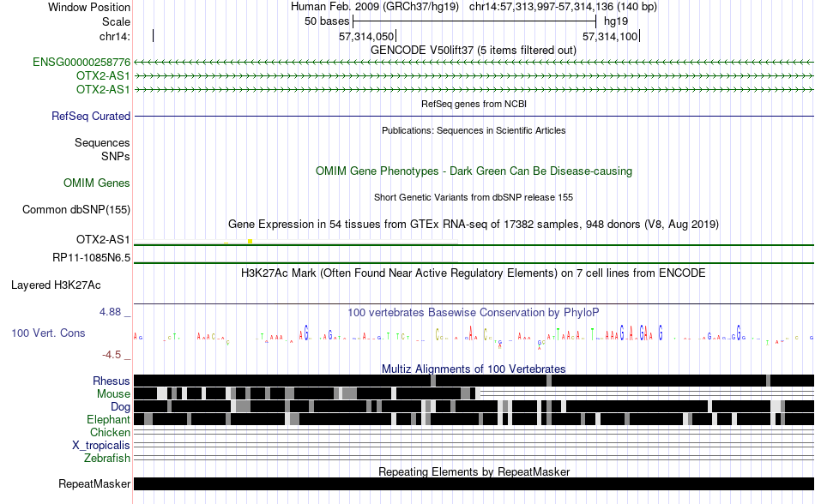
Task: Click the RefSeq genes from NCBI title
Action: [x=474, y=104]
